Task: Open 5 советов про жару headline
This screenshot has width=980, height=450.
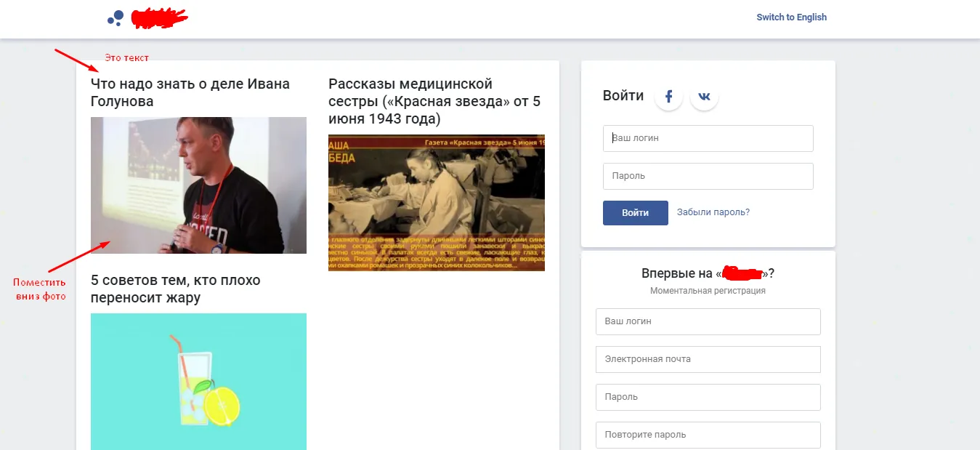Action: pos(176,289)
